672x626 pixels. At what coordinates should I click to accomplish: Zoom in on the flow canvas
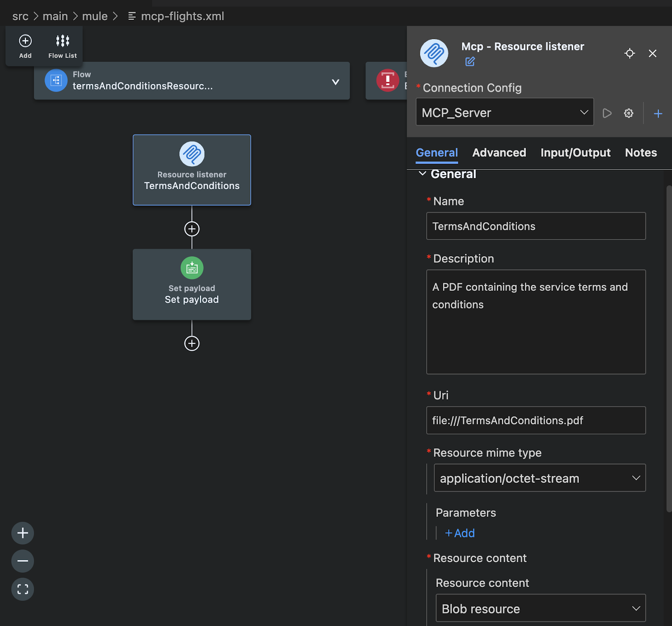point(22,533)
